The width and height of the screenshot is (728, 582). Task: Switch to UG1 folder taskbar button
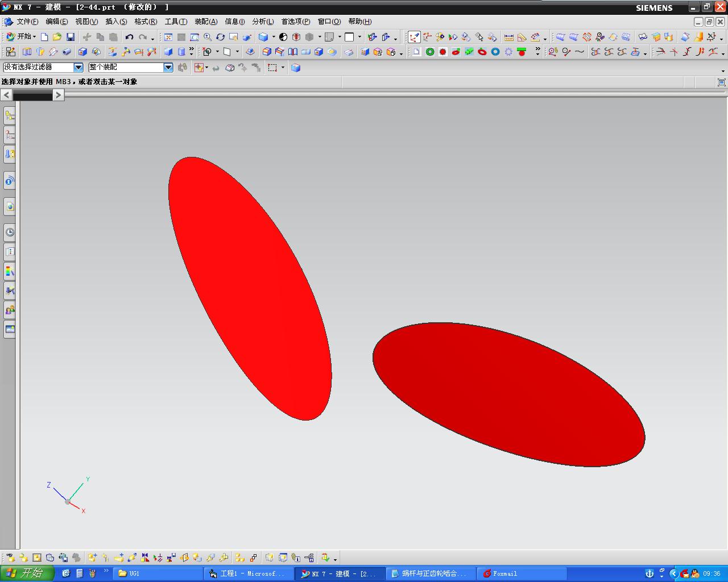pyautogui.click(x=158, y=573)
